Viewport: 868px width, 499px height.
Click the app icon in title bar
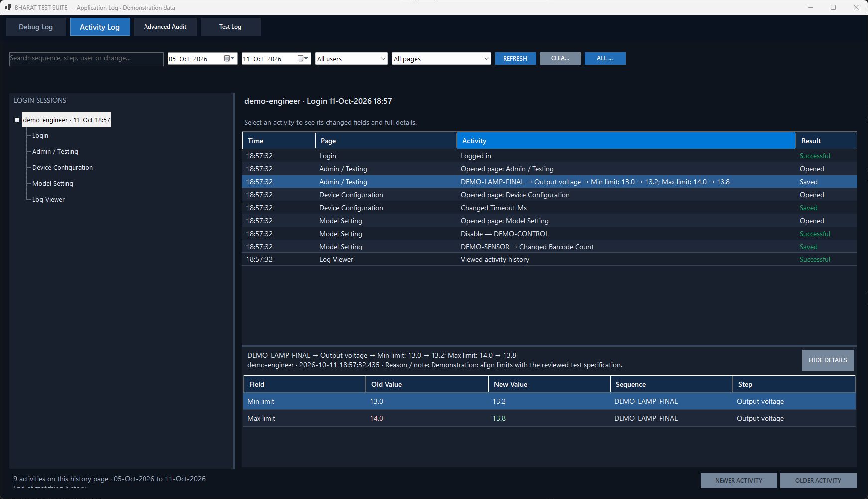(x=8, y=7)
